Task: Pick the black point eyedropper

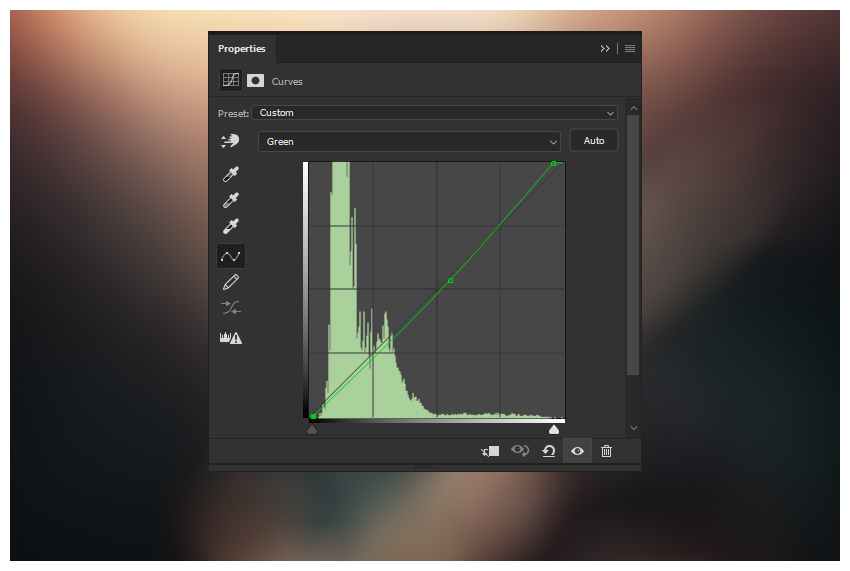Action: (x=231, y=174)
